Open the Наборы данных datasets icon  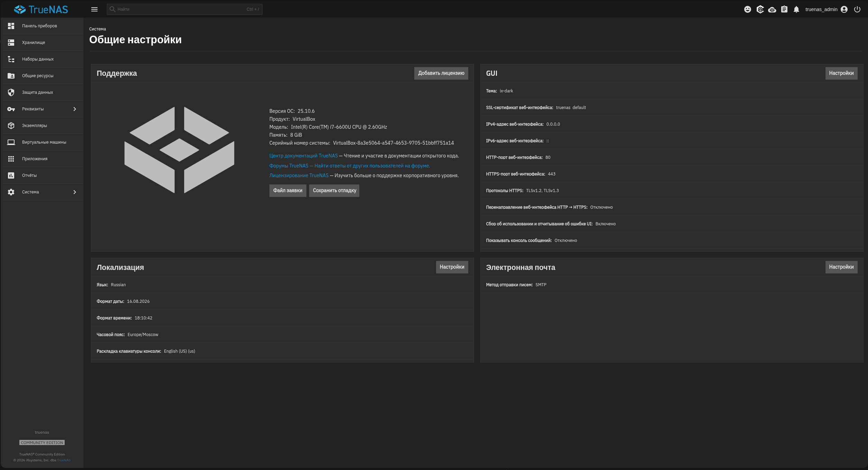pyautogui.click(x=11, y=59)
